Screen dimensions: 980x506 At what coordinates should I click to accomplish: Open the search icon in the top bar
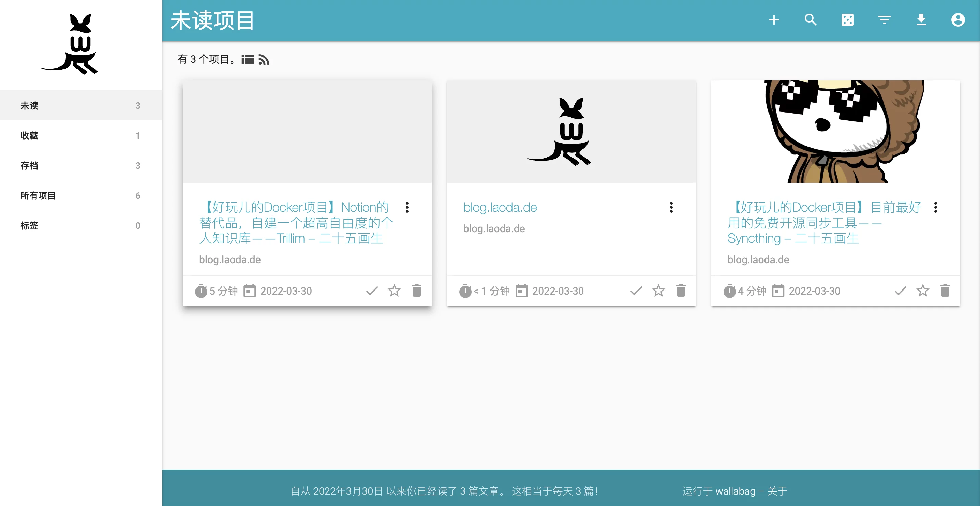coord(810,20)
